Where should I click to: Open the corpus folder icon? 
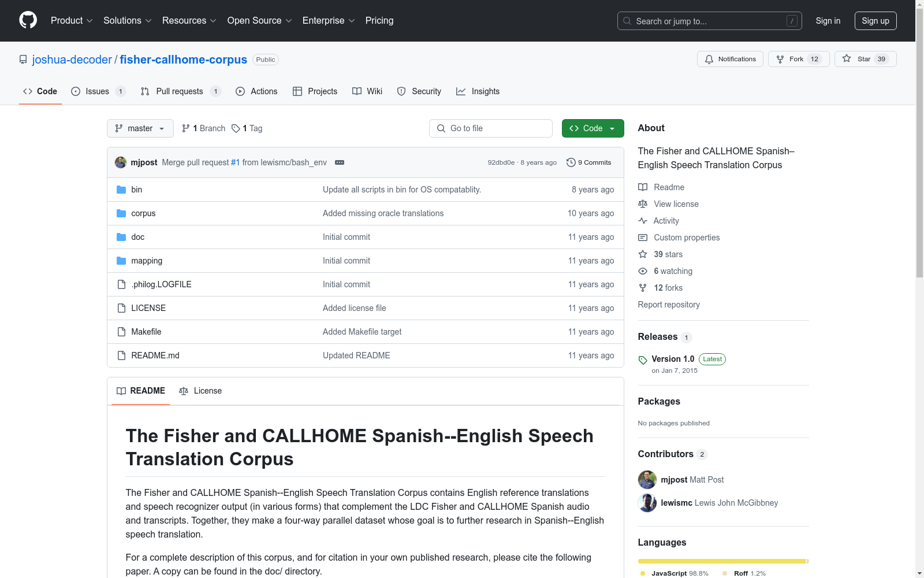(121, 213)
